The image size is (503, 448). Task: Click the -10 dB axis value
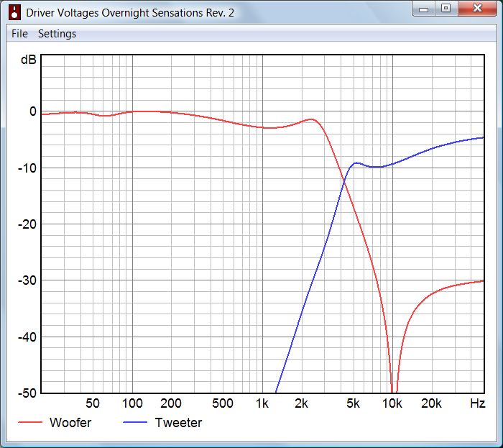click(x=27, y=168)
